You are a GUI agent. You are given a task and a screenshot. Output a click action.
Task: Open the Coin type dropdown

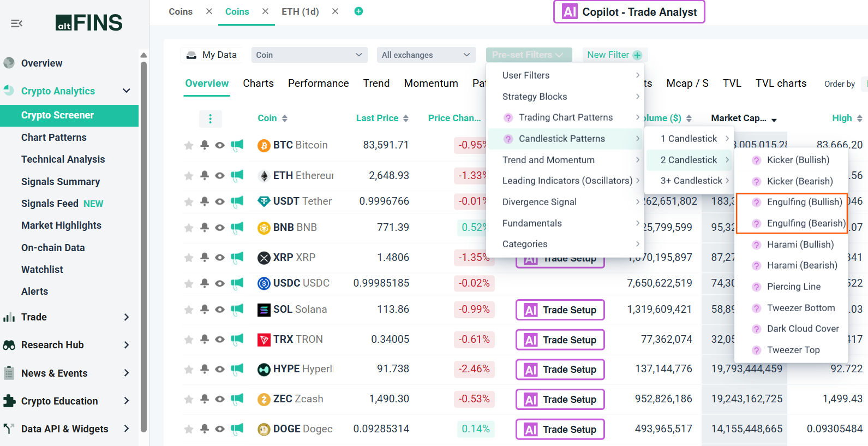309,55
